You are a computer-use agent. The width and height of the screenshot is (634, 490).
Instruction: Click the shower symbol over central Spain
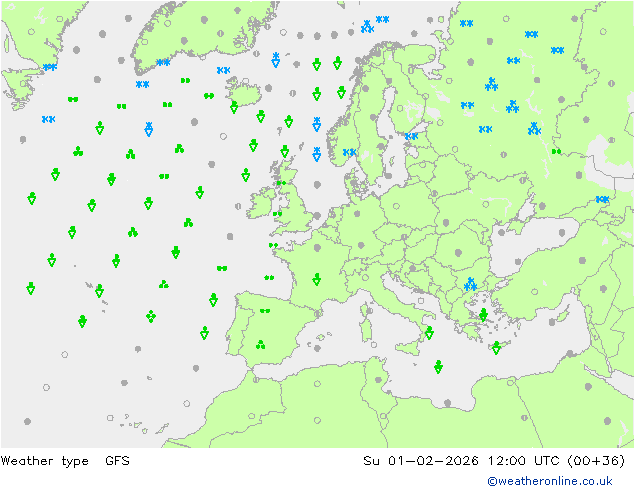pos(260,345)
